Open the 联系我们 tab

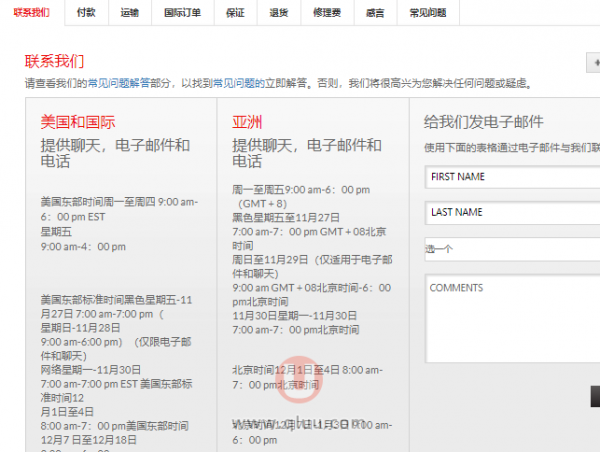[31, 13]
